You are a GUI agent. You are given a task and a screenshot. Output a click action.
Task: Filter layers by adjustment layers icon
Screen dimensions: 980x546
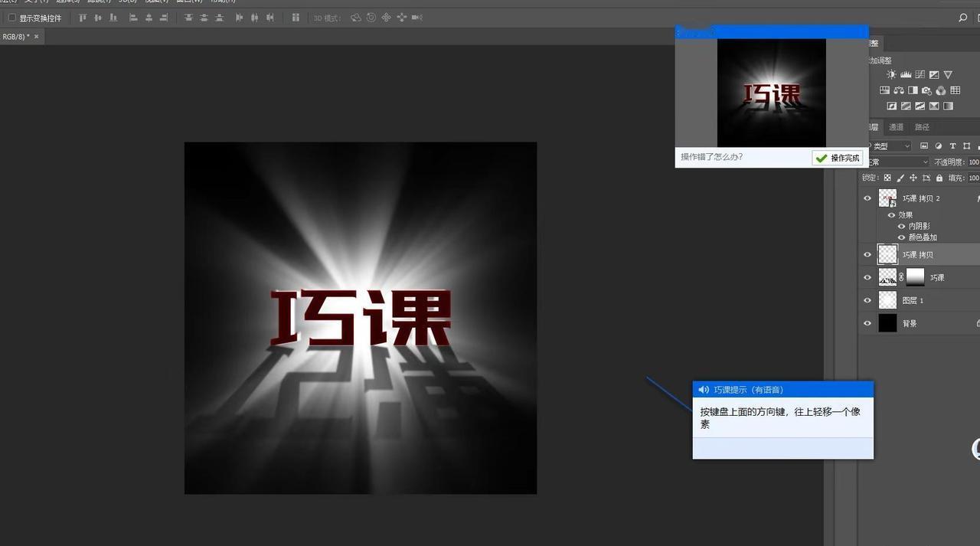pyautogui.click(x=938, y=145)
